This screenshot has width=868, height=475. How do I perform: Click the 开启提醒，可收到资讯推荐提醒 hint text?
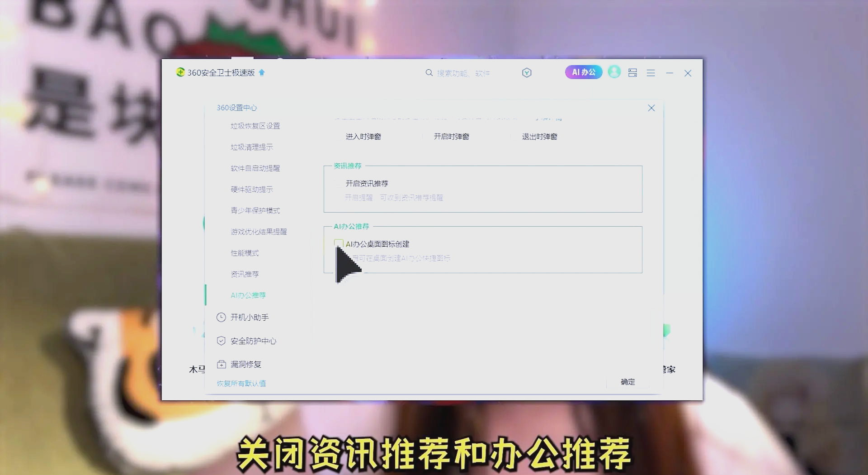pyautogui.click(x=394, y=198)
